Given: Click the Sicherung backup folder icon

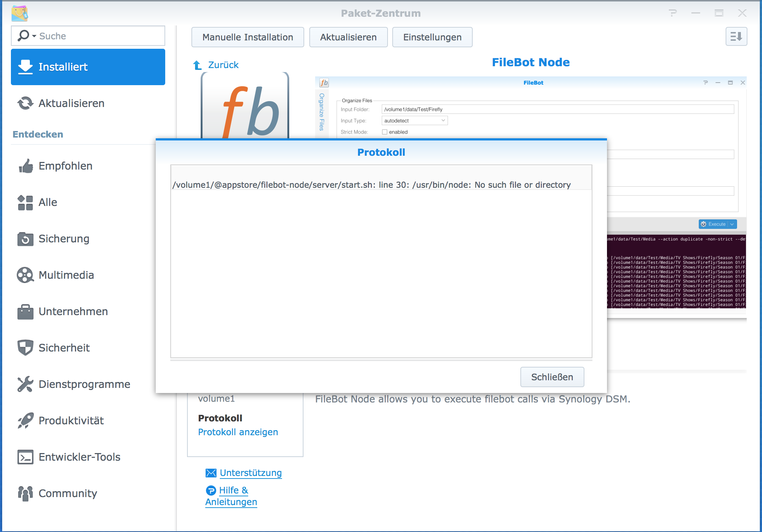Looking at the screenshot, I should coord(25,239).
